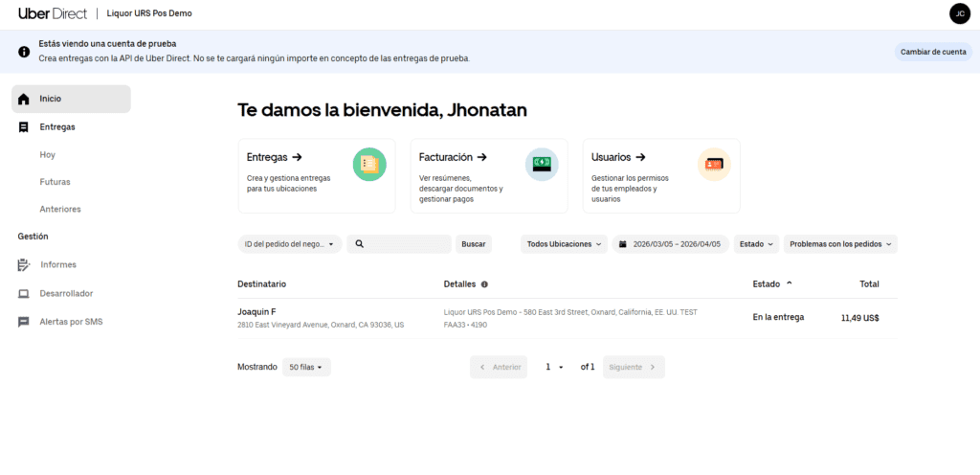Select Anteriores deliveries in sidebar
Image resolution: width=980 pixels, height=475 pixels.
(x=60, y=210)
